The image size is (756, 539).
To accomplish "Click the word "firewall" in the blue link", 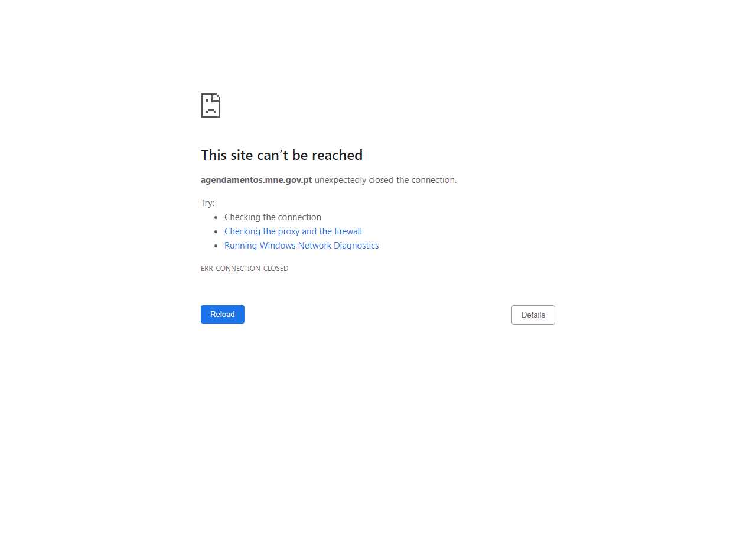I will pos(348,231).
